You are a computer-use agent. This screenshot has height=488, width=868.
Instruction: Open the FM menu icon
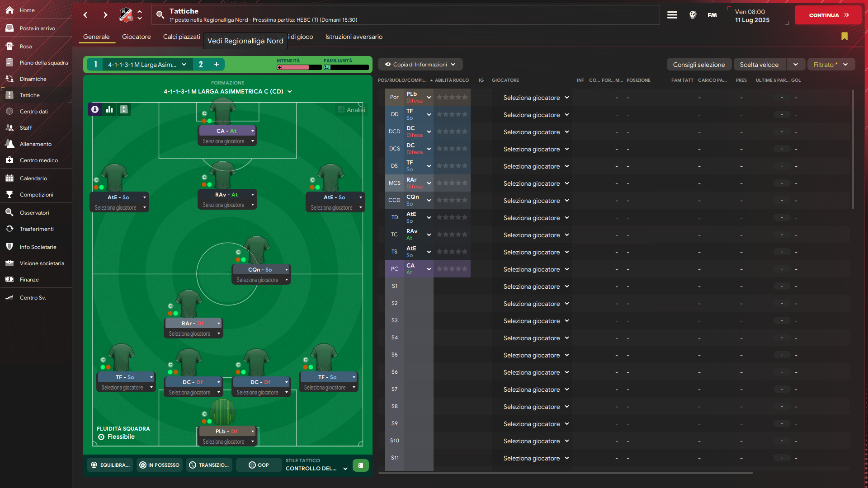(x=712, y=15)
